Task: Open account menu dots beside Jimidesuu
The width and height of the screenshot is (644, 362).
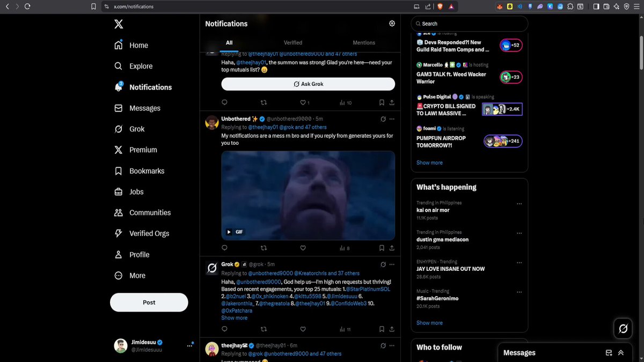Action: [x=189, y=346]
